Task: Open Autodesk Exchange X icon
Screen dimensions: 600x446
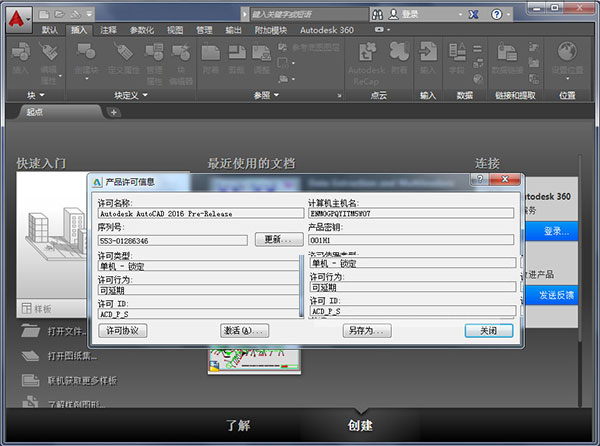Action: [x=474, y=15]
